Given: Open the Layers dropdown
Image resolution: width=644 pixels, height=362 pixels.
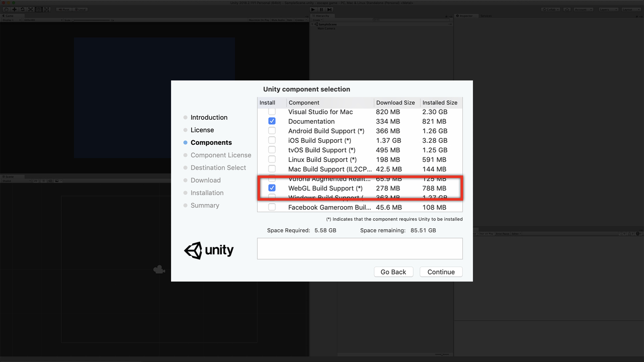Looking at the screenshot, I should coord(608,10).
